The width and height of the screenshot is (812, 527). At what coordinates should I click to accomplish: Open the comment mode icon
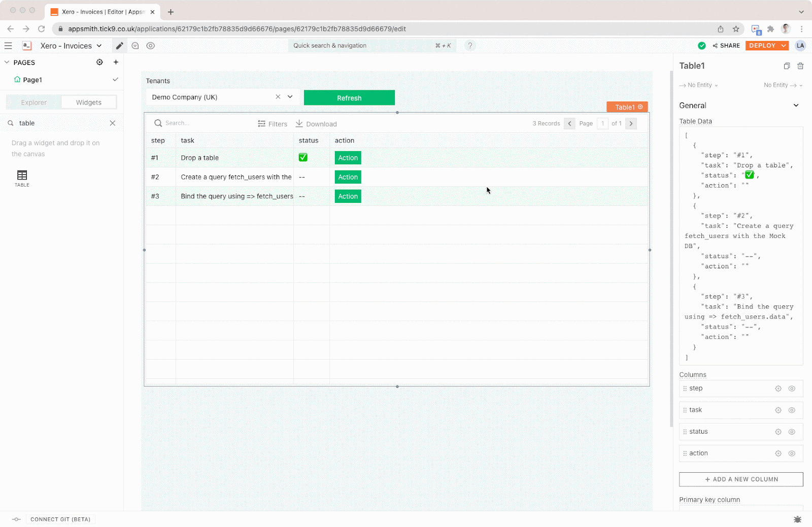pos(135,46)
